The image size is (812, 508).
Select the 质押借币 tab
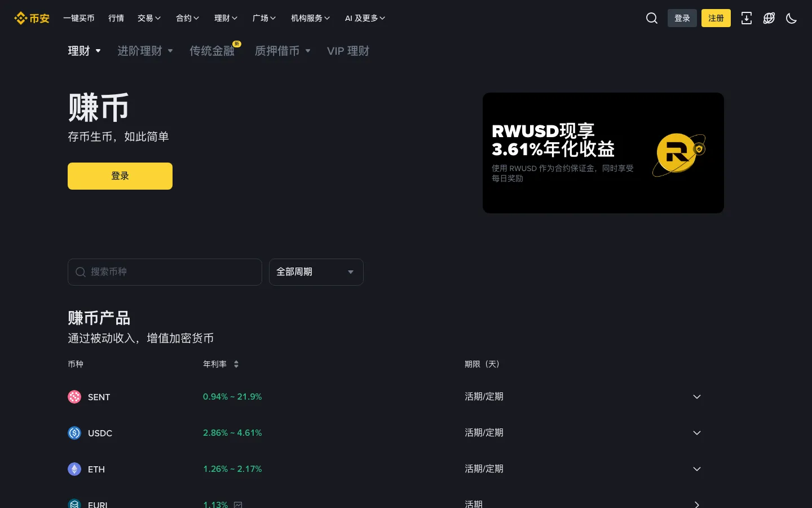click(x=283, y=51)
